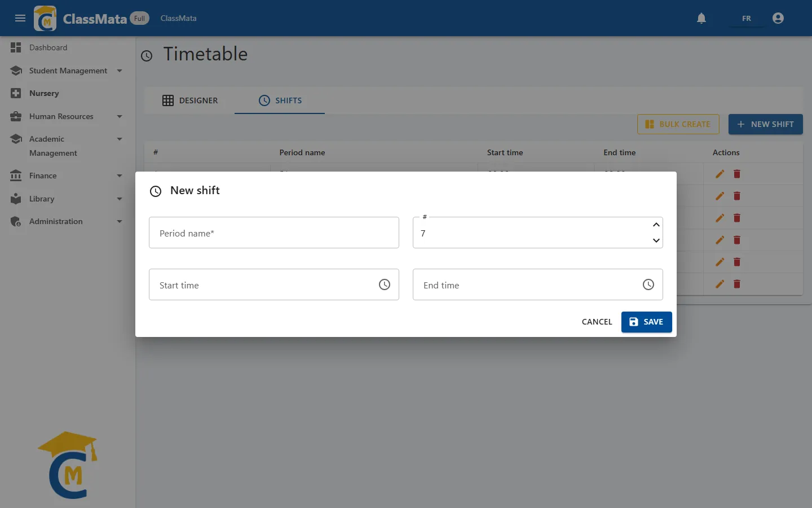Focus the Start time field
Image resolution: width=812 pixels, height=508 pixels.
click(274, 284)
